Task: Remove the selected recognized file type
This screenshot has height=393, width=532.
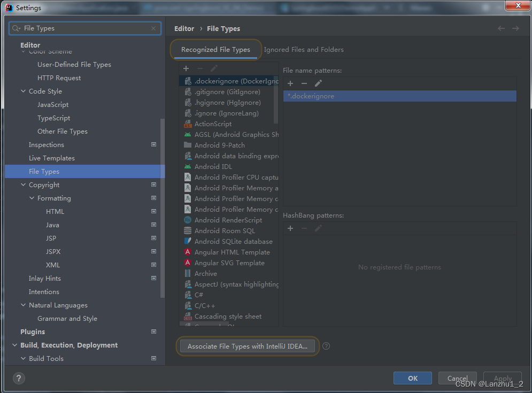Action: [x=200, y=68]
